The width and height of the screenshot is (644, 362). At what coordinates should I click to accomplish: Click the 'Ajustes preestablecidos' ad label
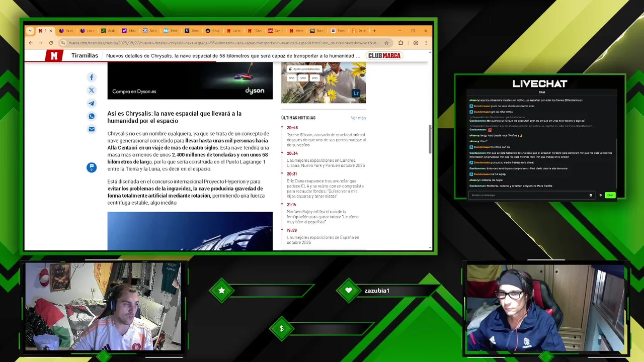pyautogui.click(x=305, y=69)
